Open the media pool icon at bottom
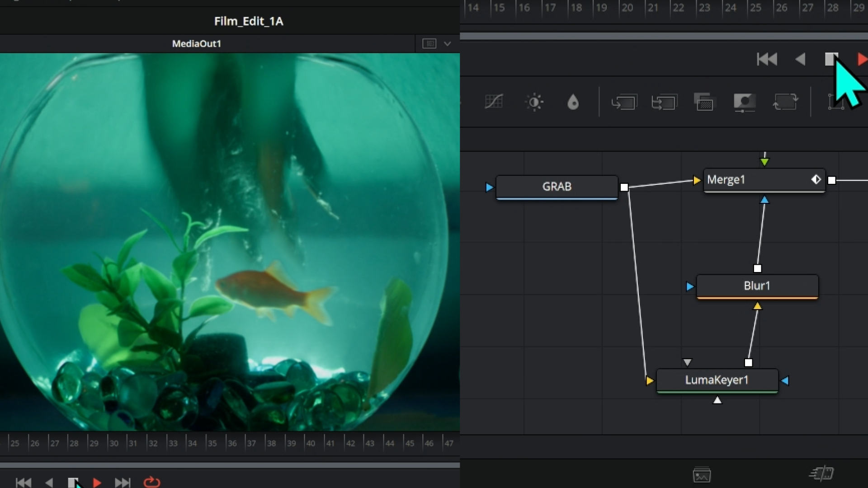868x488 pixels. [x=702, y=475]
